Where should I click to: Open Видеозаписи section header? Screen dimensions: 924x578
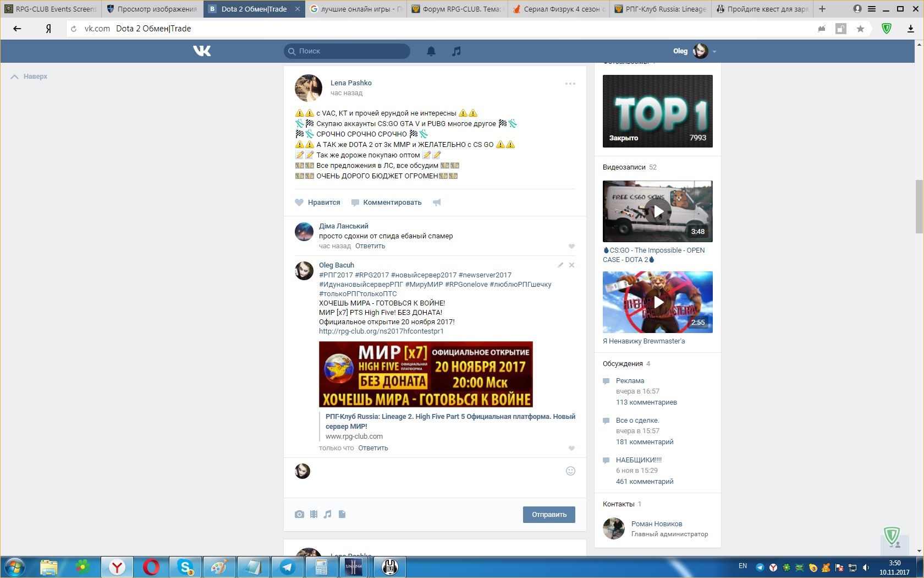(x=624, y=167)
